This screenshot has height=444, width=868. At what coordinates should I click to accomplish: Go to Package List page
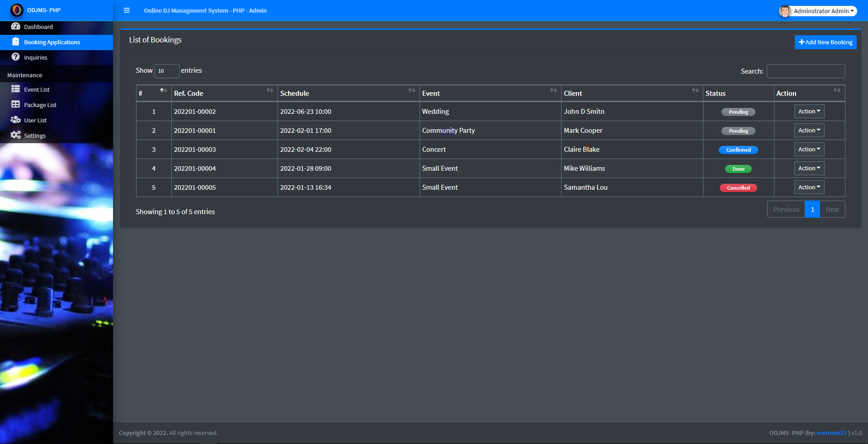57,105
